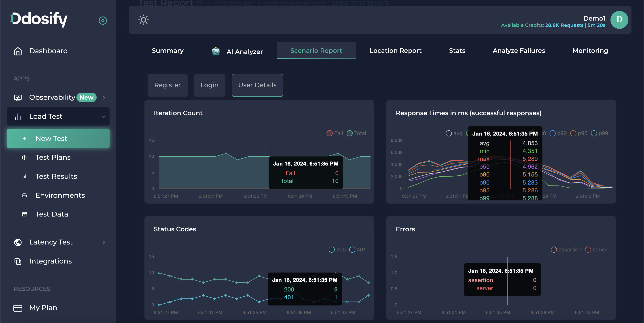Expand the Latency Test submenu chevron
The image size is (644, 323).
click(x=104, y=242)
